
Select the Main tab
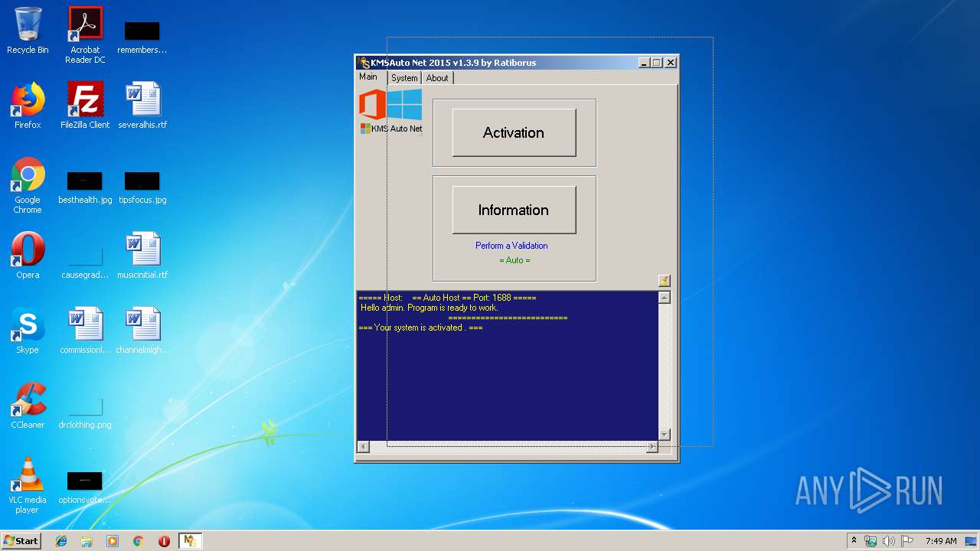click(x=368, y=77)
